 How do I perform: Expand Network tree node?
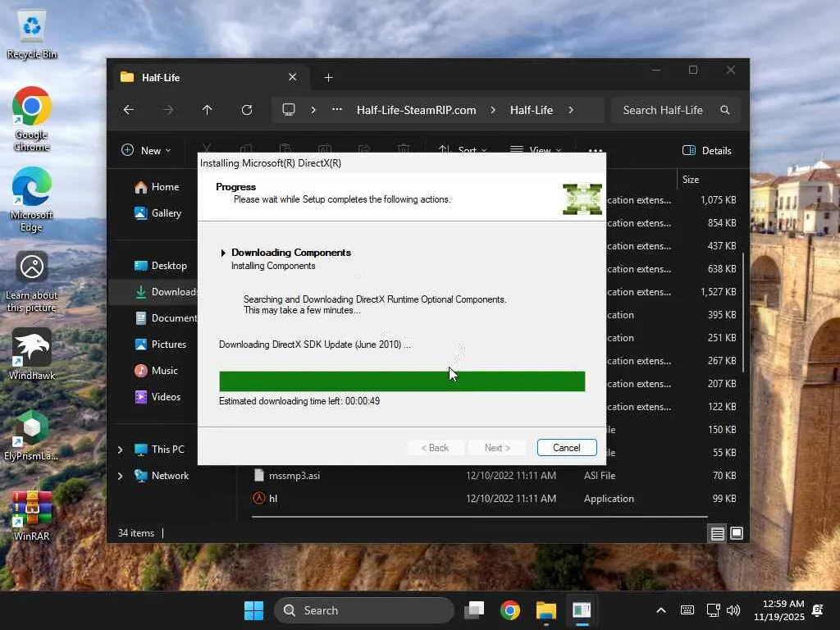(x=120, y=476)
